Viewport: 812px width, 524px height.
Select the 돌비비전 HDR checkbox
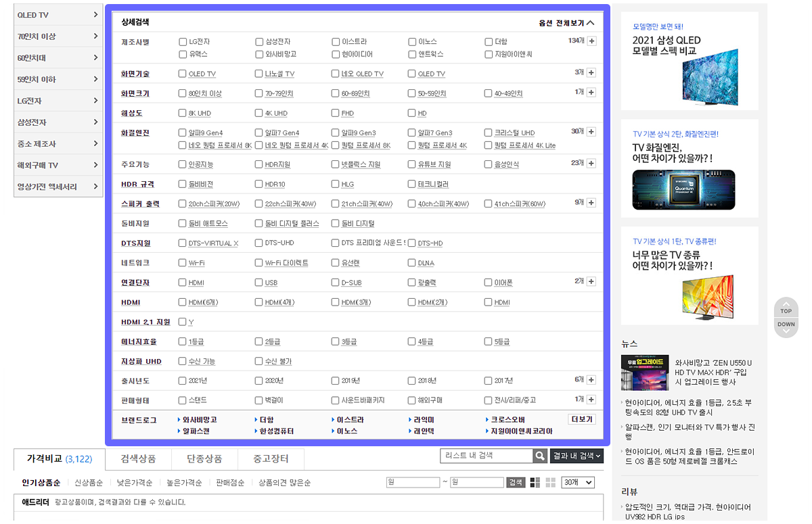pyautogui.click(x=183, y=184)
